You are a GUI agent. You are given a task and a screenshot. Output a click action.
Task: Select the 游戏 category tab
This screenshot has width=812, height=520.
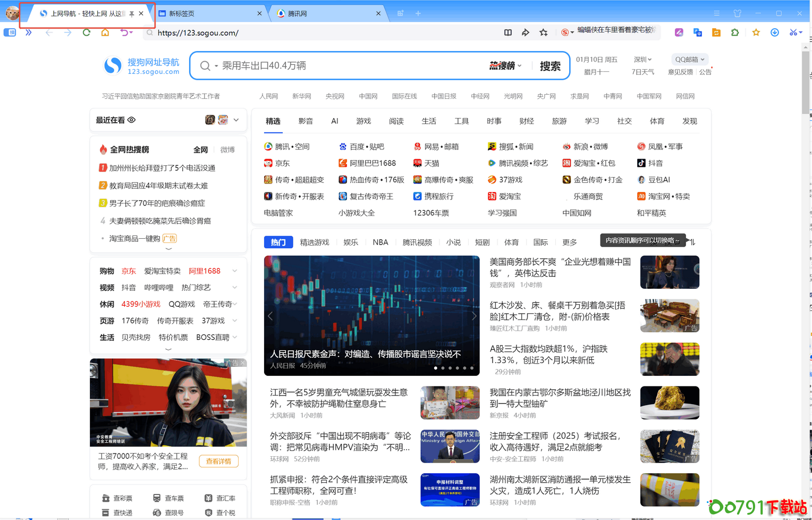click(x=364, y=121)
